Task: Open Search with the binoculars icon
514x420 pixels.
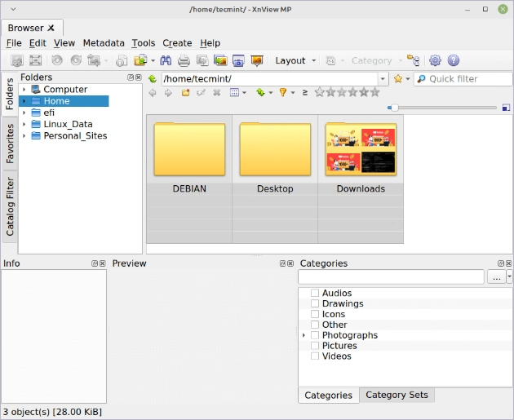Action: (166, 60)
